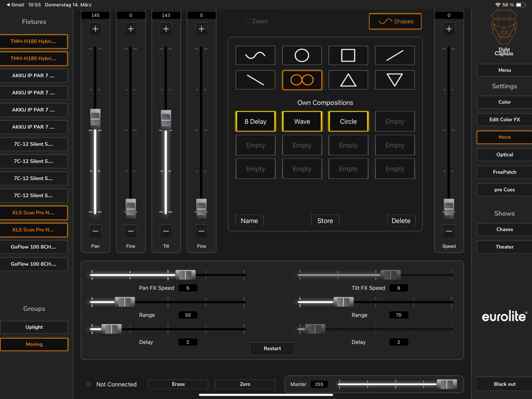Viewport: 532px width, 399px height.
Task: Adjust the Master fader slider
Action: 446,384
